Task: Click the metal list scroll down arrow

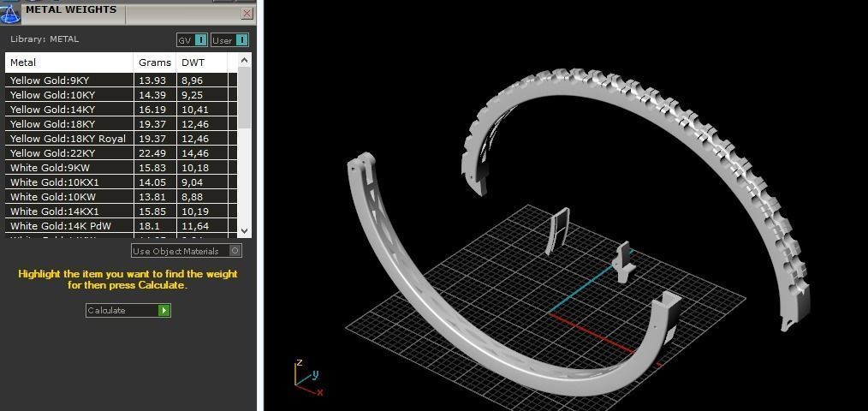Action: click(245, 231)
